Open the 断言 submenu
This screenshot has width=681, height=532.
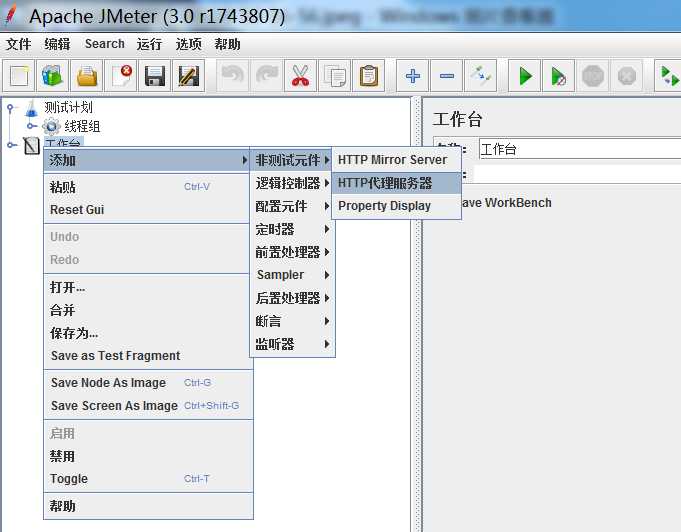tap(292, 321)
